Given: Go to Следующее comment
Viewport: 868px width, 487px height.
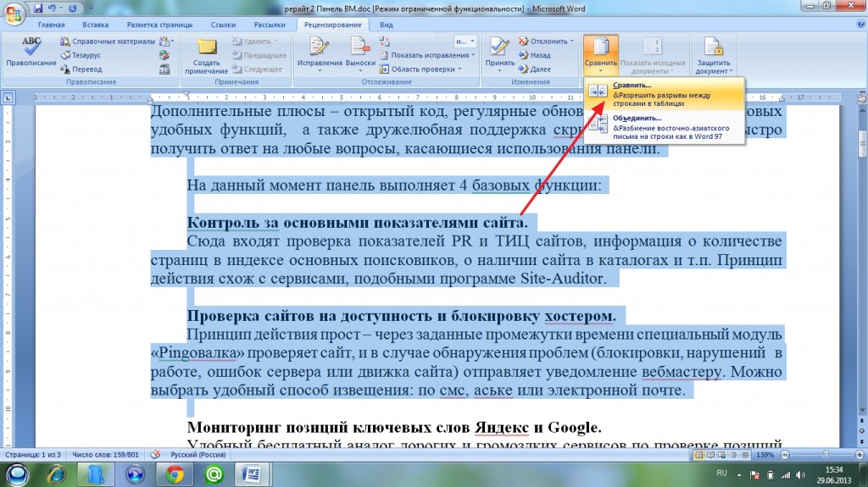Looking at the screenshot, I should click(257, 69).
